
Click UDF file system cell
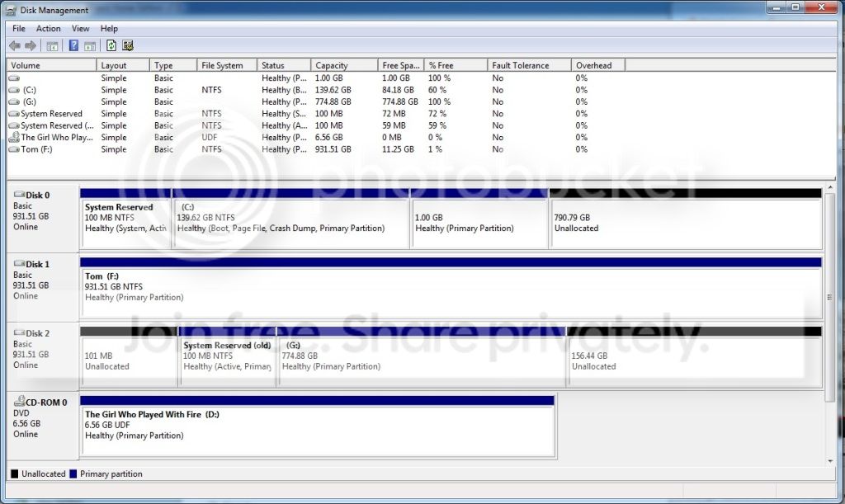coord(210,137)
